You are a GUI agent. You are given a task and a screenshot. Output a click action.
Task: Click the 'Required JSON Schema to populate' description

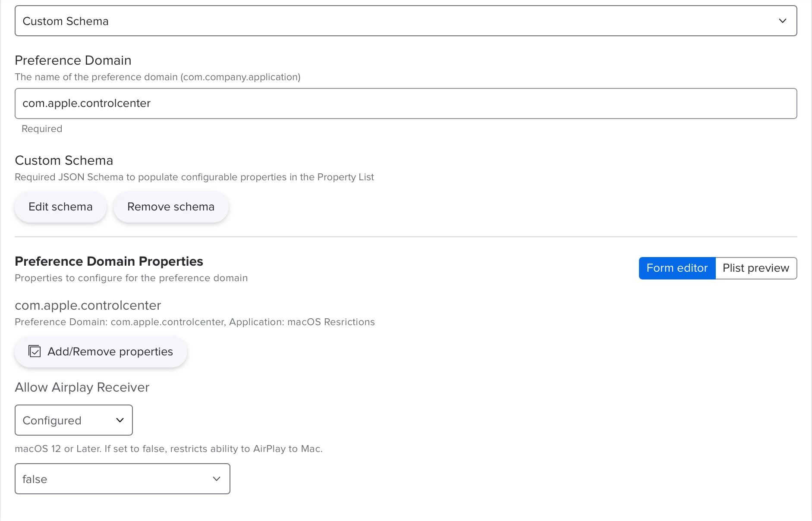click(194, 177)
